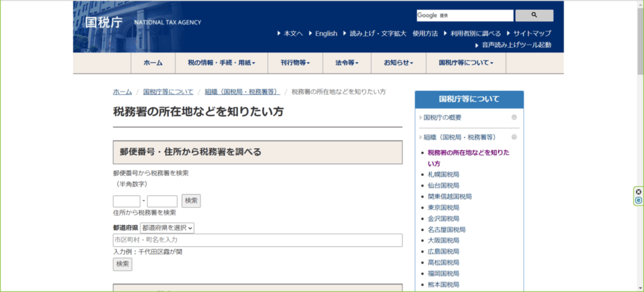Open 税の情報・手続・用紙 navigation dropdown
This screenshot has width=644, height=292.
(221, 63)
